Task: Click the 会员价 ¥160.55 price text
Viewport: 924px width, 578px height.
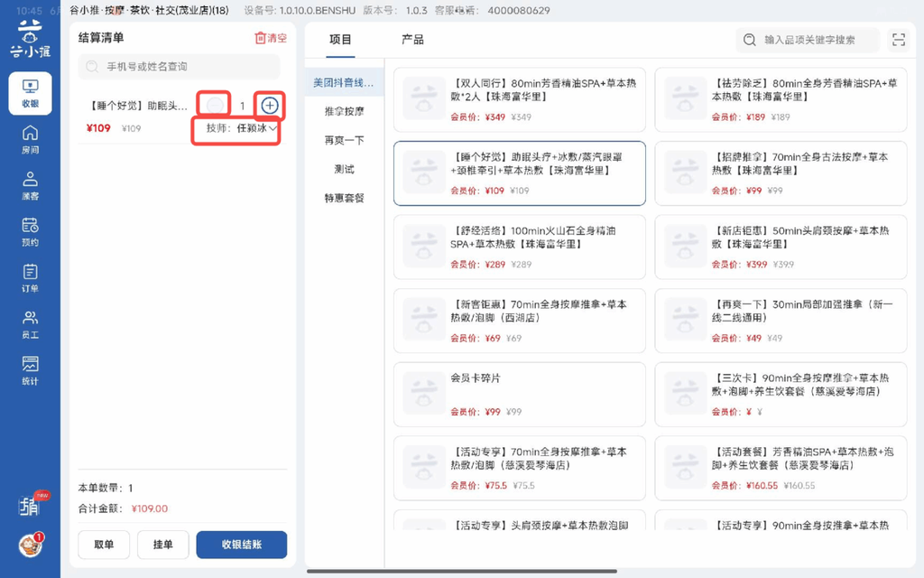Action: point(744,485)
